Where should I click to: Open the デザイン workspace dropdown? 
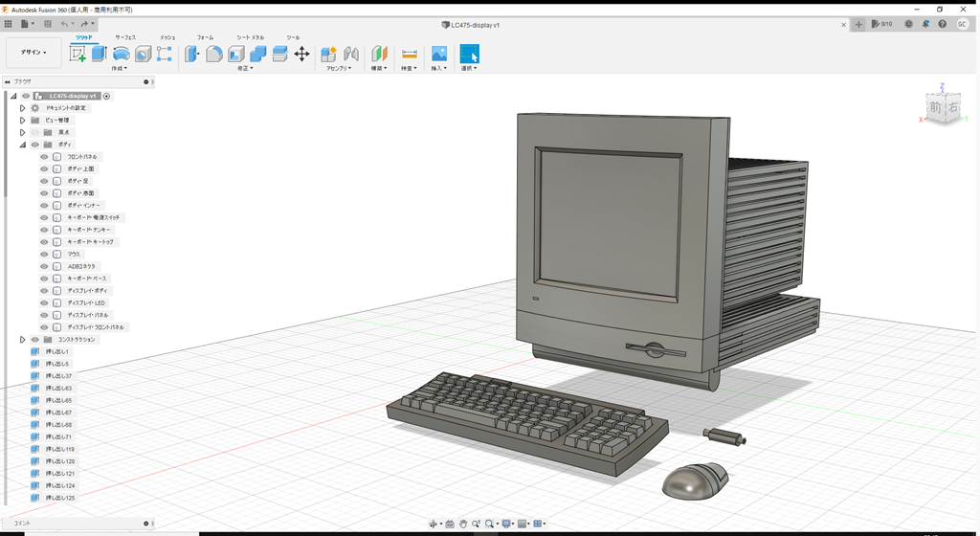pos(33,53)
